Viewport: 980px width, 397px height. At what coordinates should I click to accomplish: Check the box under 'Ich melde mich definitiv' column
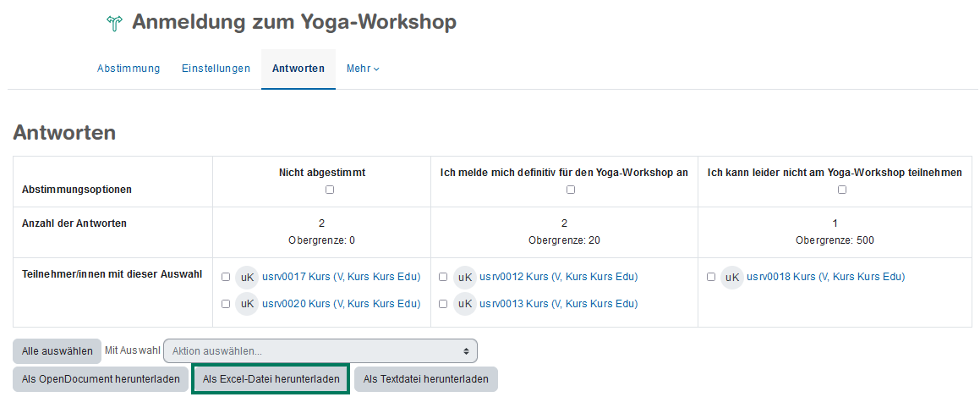[x=571, y=190]
